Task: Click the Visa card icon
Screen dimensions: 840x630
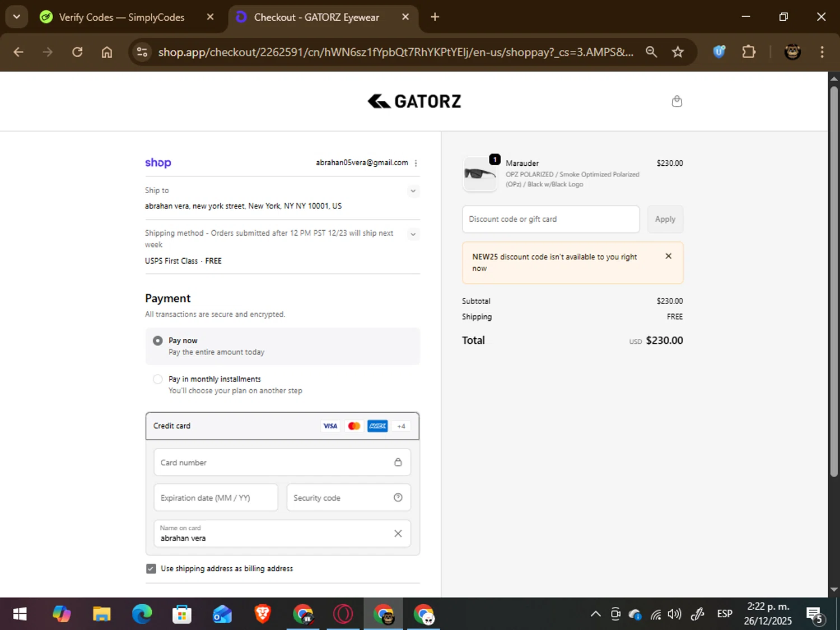Action: pos(330,426)
